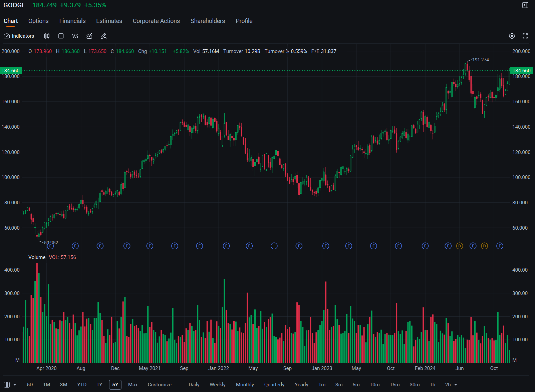This screenshot has height=392, width=535.
Task: Open Customize time range option
Action: pyautogui.click(x=160, y=385)
